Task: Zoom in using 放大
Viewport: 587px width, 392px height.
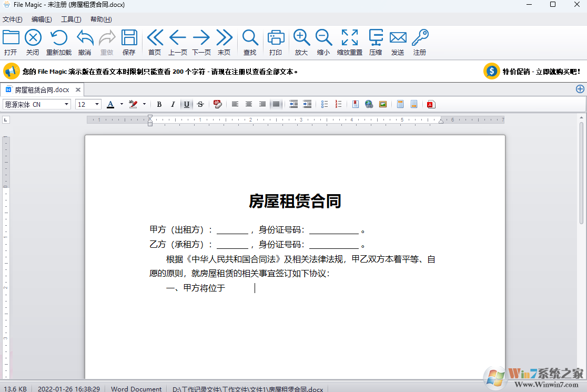Action: click(301, 42)
